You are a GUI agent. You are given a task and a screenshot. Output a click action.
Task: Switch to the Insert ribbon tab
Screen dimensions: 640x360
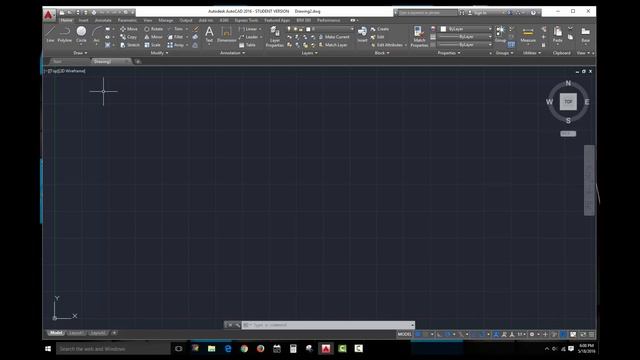(83, 20)
